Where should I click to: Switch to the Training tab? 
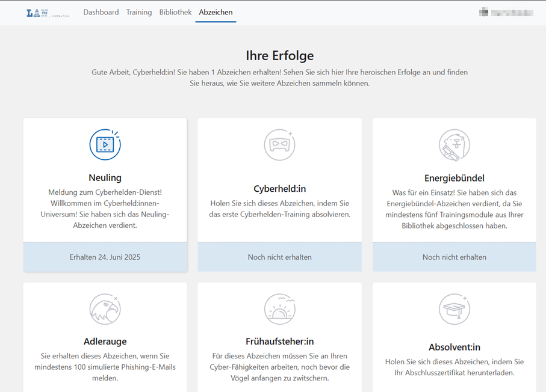(x=139, y=13)
